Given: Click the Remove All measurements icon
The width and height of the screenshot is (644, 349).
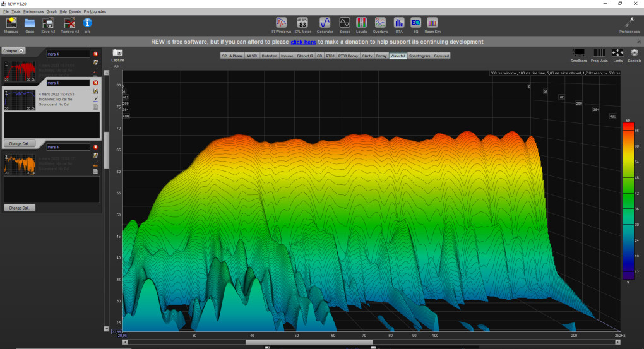Looking at the screenshot, I should (x=69, y=23).
